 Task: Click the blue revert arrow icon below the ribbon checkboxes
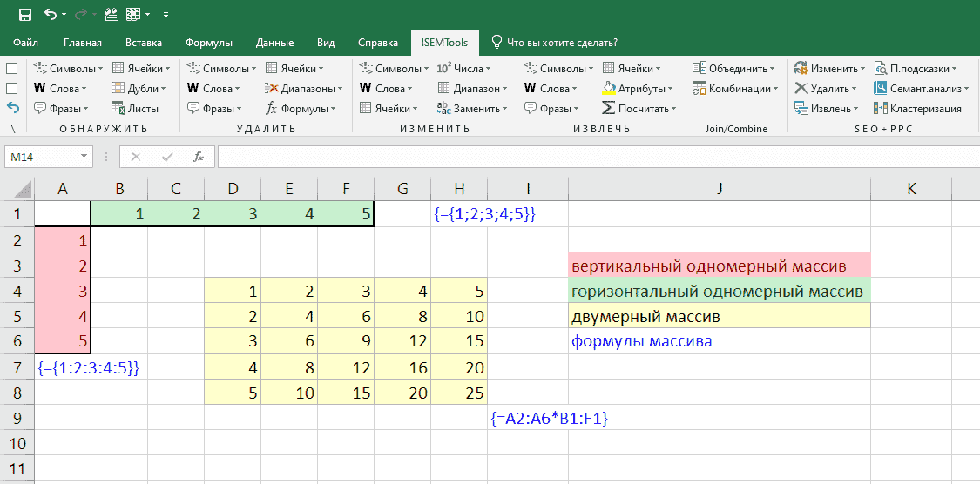tap(12, 108)
